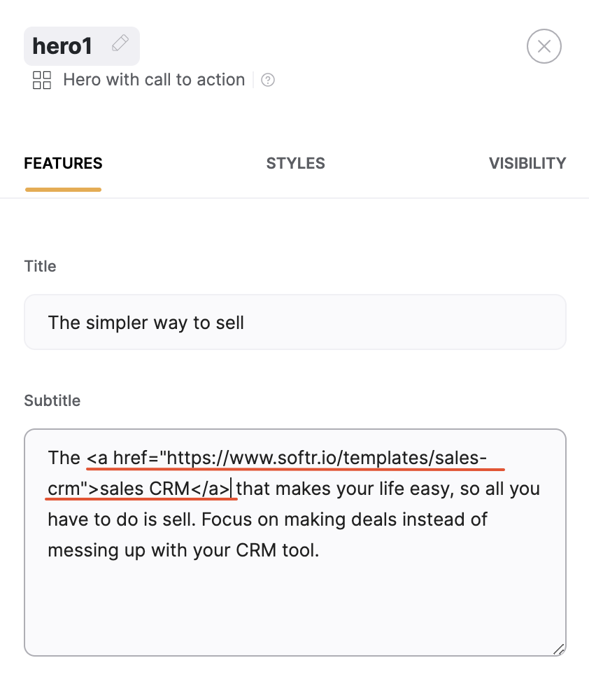
Task: Click the layout grid icon beside block type
Action: coord(41,80)
